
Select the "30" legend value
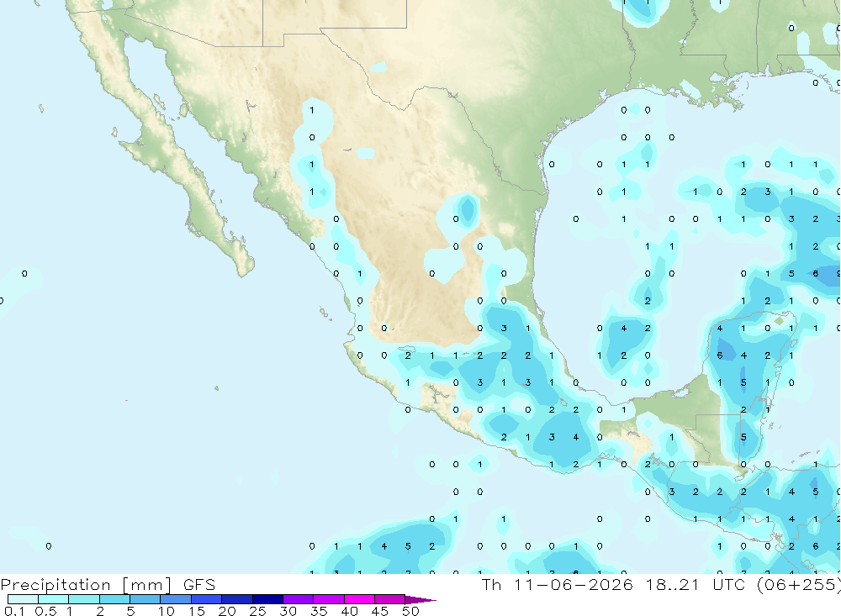tap(288, 611)
